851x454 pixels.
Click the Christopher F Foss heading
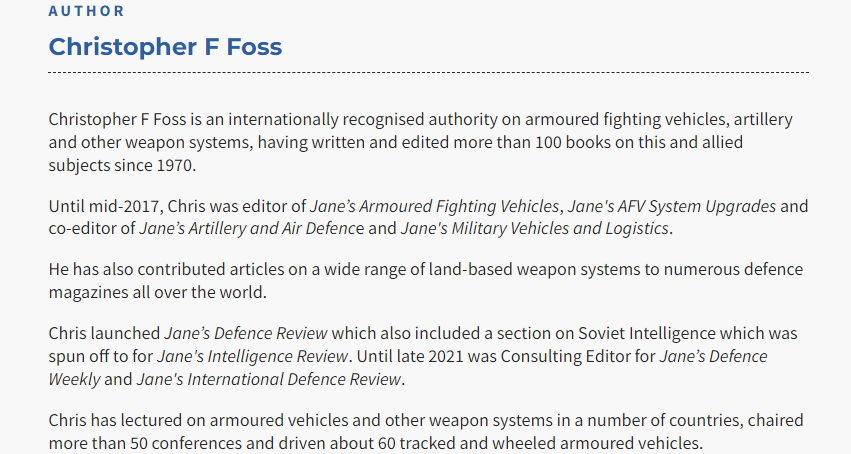[x=165, y=47]
